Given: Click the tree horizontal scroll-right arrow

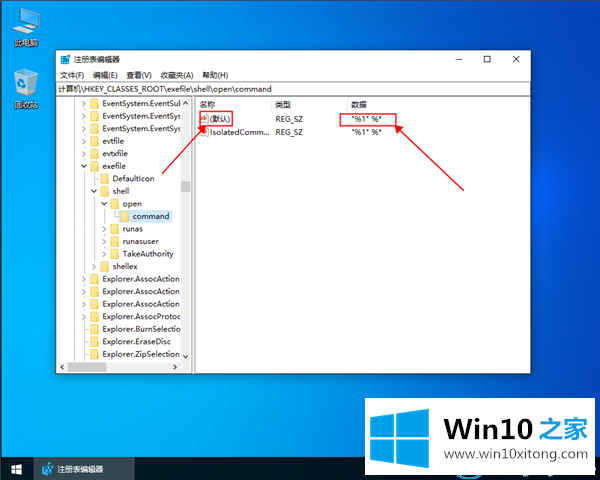Looking at the screenshot, I should [x=175, y=367].
